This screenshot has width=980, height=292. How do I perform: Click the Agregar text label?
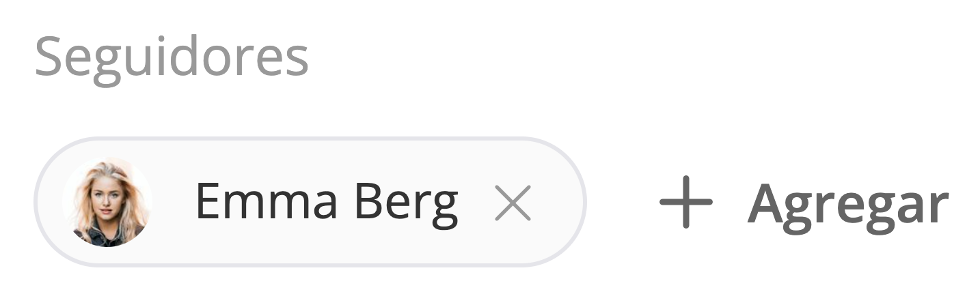point(847,203)
